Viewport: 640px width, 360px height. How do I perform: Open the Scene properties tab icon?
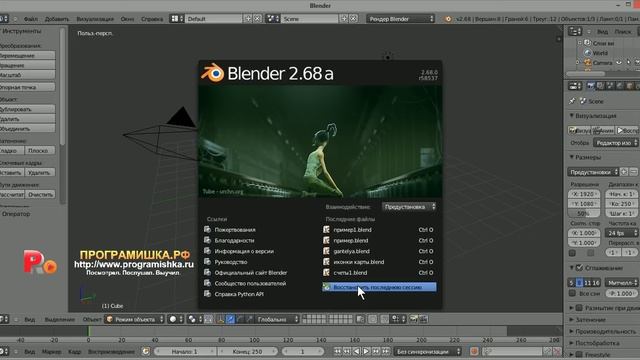pyautogui.click(x=610, y=86)
